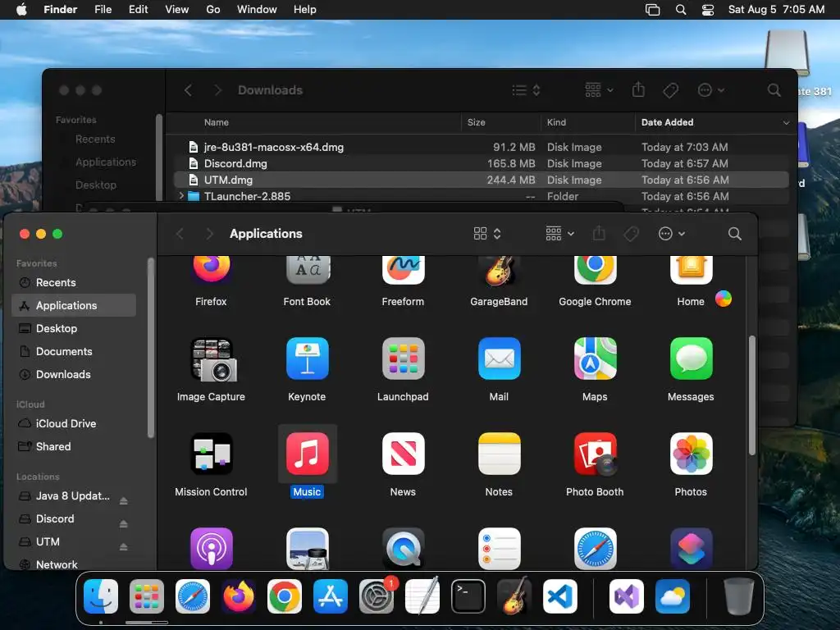Eject the Discord disk image
Image resolution: width=840 pixels, height=630 pixels.
[123, 523]
